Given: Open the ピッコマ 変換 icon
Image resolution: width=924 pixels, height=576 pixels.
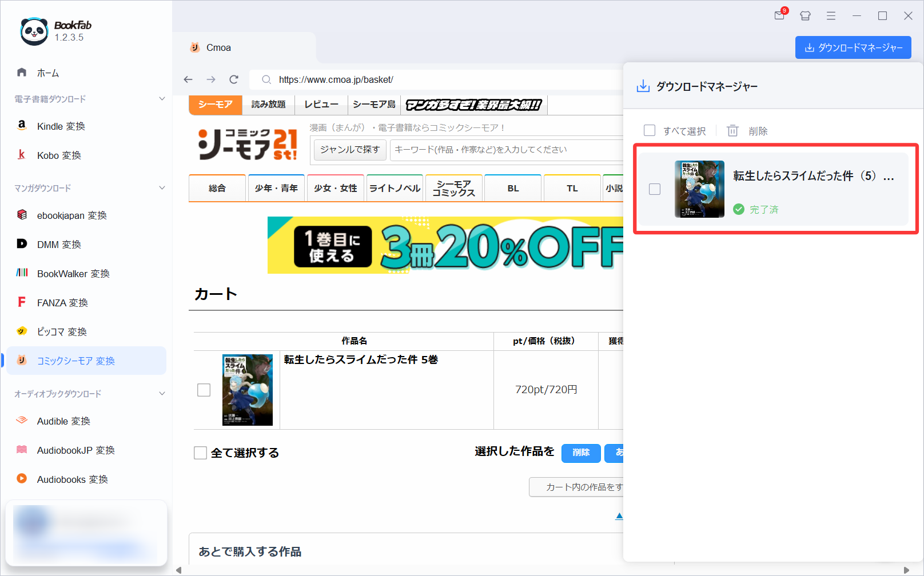Looking at the screenshot, I should tap(22, 331).
